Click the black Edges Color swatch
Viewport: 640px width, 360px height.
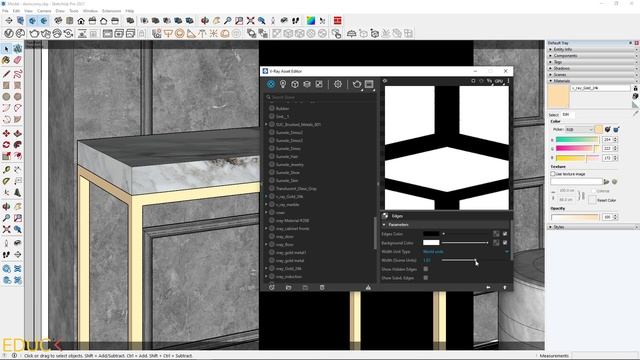[431, 234]
